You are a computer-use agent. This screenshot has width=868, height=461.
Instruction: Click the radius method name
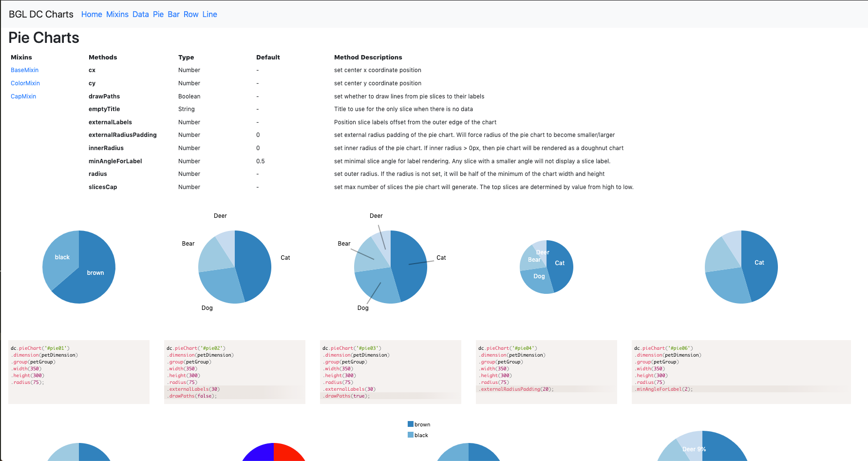pos(98,174)
